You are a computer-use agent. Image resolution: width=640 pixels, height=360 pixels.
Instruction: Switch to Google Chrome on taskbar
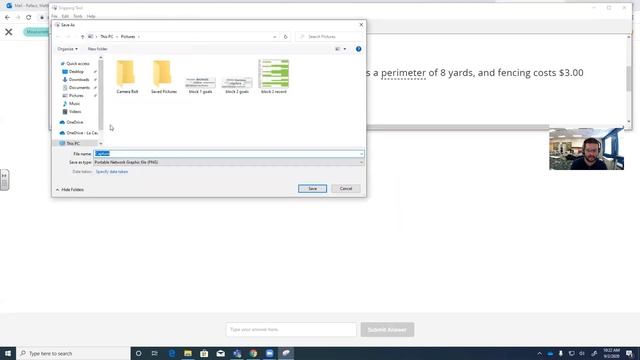[253, 353]
